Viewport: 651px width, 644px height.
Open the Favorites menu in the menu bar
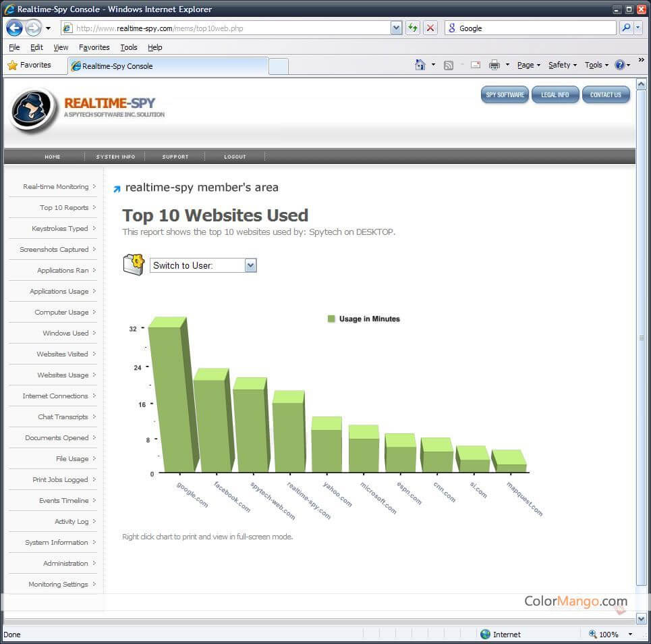pyautogui.click(x=94, y=47)
